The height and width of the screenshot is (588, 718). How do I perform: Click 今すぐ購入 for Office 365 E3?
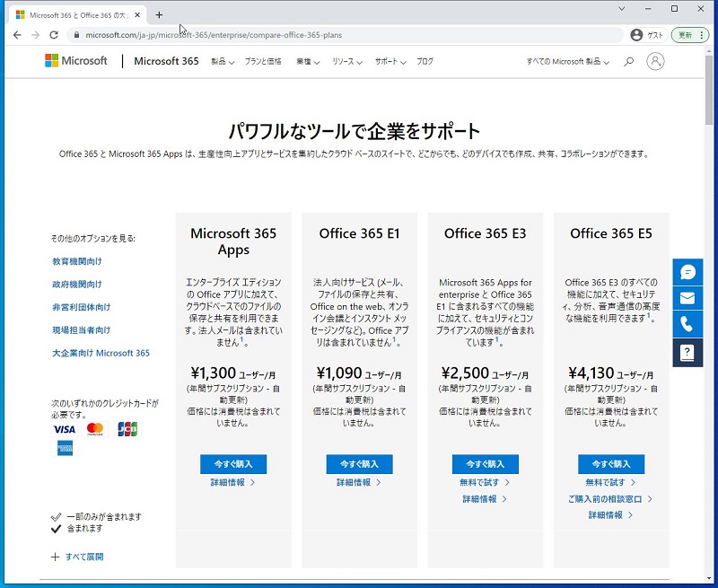coord(486,464)
